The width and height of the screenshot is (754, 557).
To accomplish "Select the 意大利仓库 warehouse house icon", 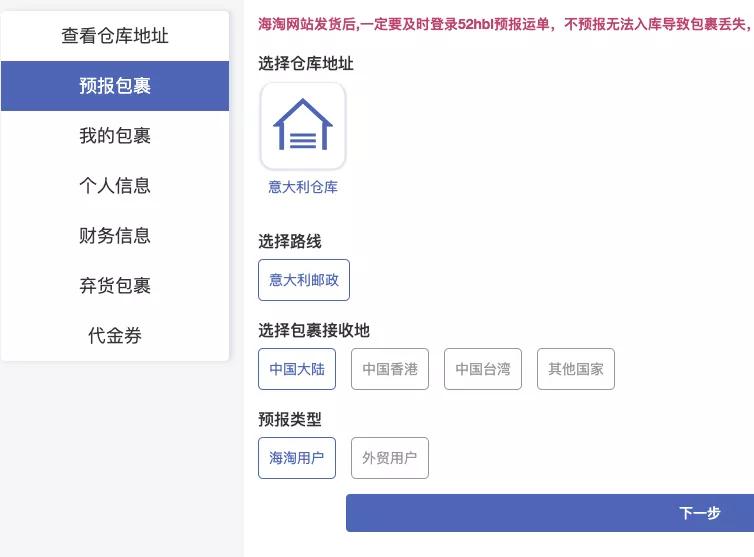I will 303,126.
